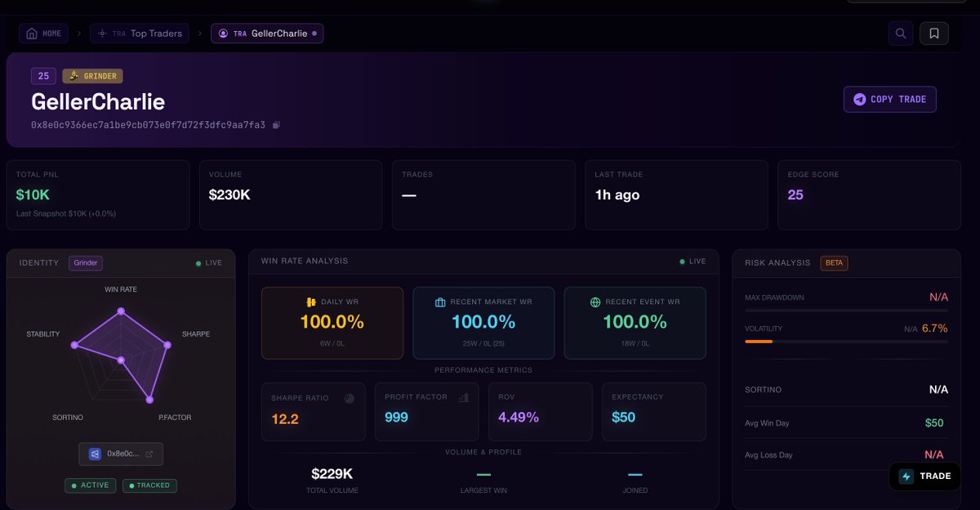Click the Grinder tag in Identity panel
The image size is (980, 510).
coord(86,263)
